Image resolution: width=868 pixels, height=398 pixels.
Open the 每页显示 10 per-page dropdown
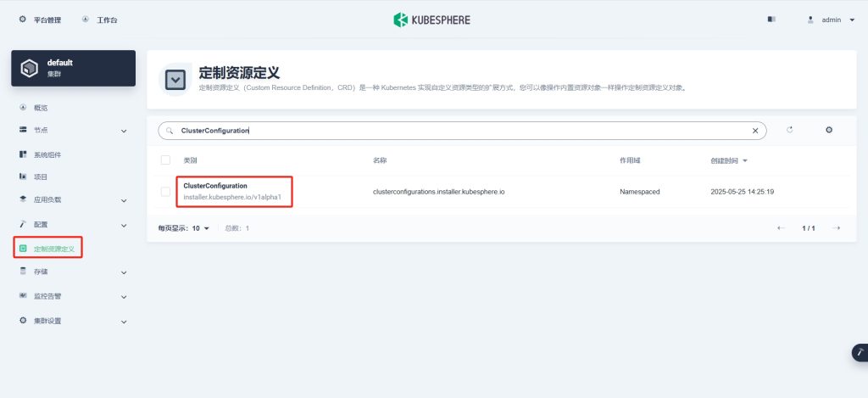pyautogui.click(x=184, y=228)
